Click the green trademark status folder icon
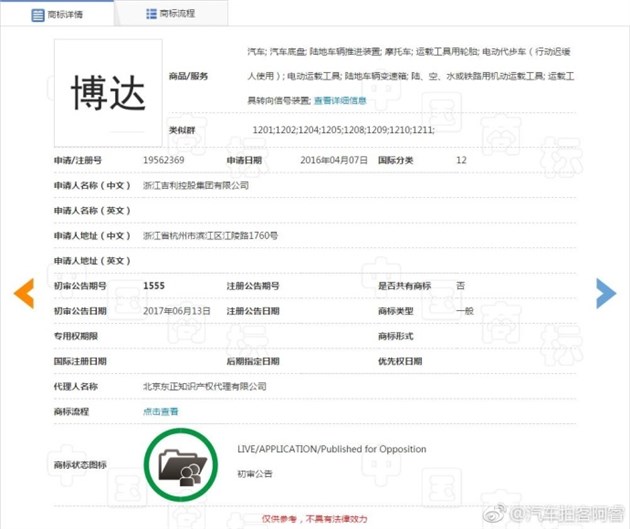 [181, 465]
